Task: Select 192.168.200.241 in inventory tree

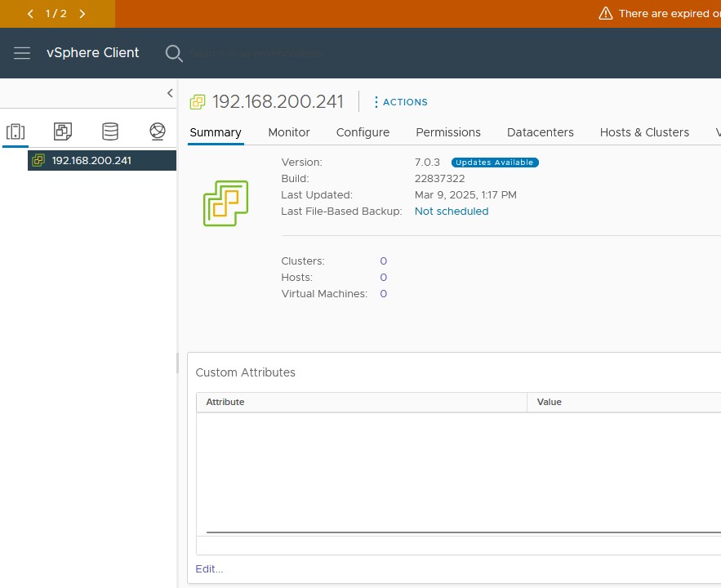Action: (91, 161)
